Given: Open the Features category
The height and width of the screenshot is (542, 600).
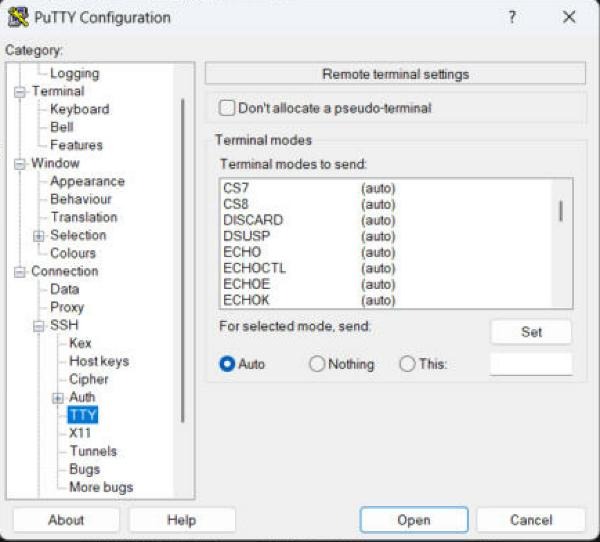Looking at the screenshot, I should [77, 145].
